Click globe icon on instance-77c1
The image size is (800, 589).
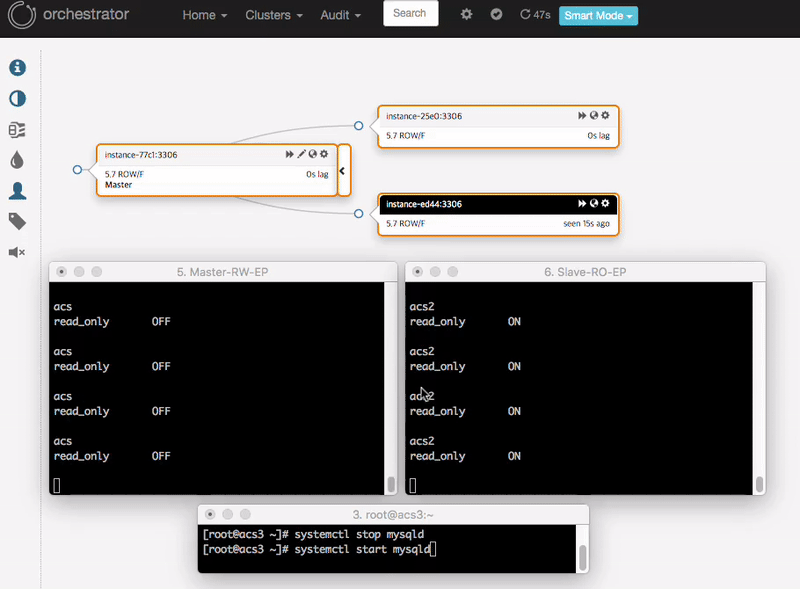(x=313, y=154)
